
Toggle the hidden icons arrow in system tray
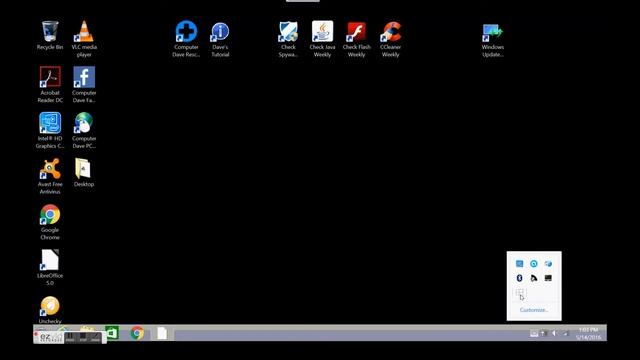(543, 333)
